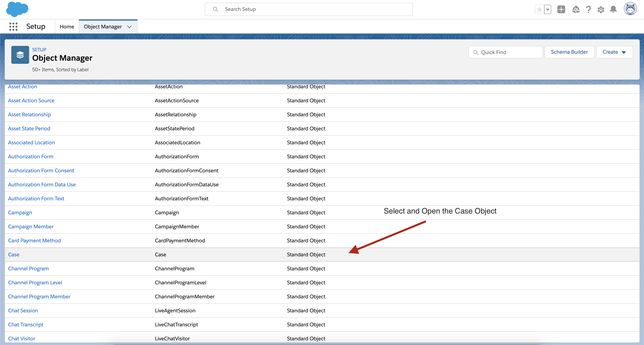Open the Authorization Form Data Use object
Screen dimensions: 644x345
tap(42, 185)
